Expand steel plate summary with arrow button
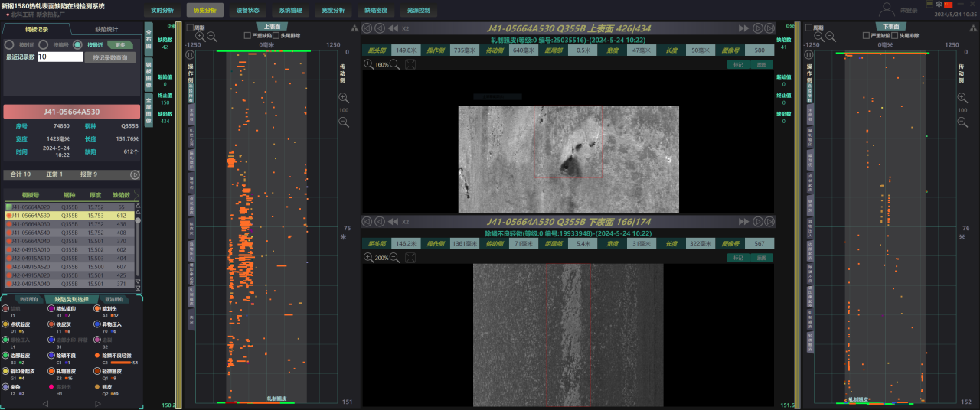This screenshot has width=980, height=410. [135, 174]
